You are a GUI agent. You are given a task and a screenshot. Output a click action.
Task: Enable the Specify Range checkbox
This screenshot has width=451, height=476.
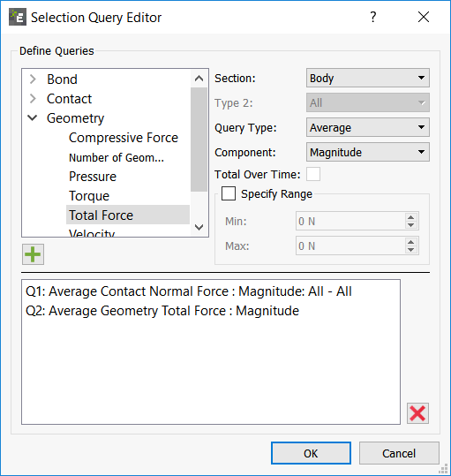click(229, 193)
